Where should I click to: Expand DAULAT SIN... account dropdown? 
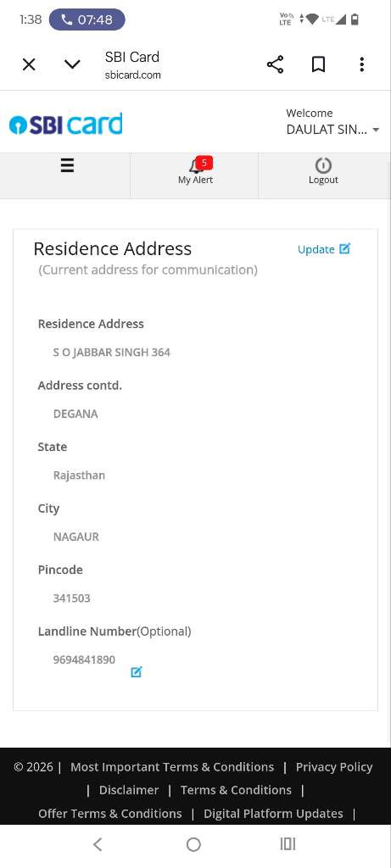coord(332,130)
